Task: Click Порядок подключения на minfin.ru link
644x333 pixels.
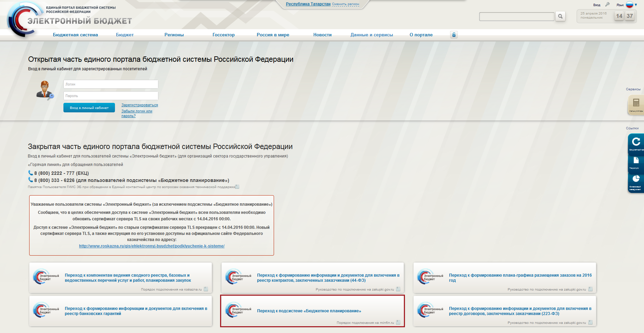Action: click(365, 323)
